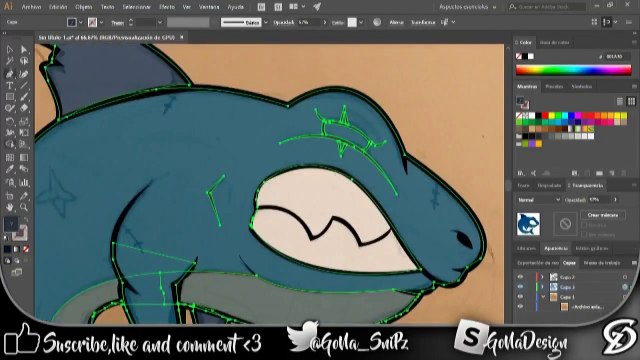The width and height of the screenshot is (640, 360).
Task: Open the Estilo graphic style dropdown
Action: click(x=361, y=22)
